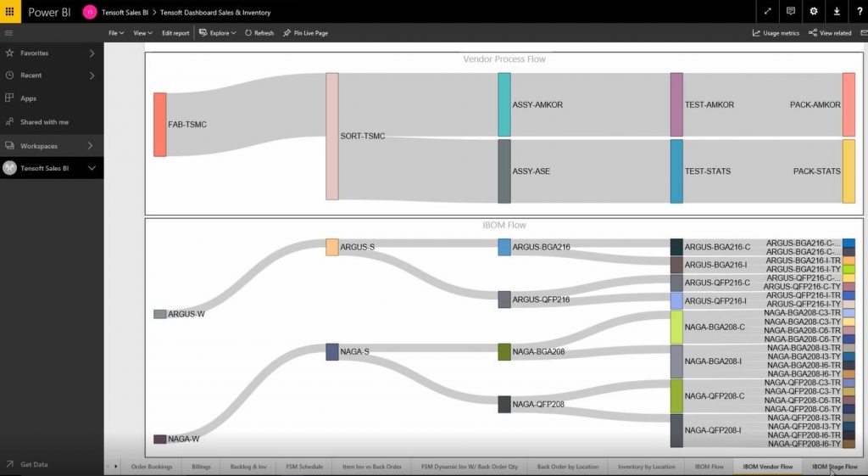The height and width of the screenshot is (476, 868).
Task: Click the Tensoft Sales BI workspace avatar
Action: pyautogui.click(x=9, y=168)
